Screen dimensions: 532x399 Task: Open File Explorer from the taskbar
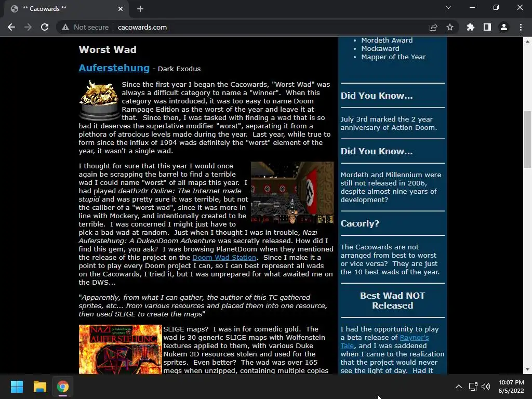(39, 387)
